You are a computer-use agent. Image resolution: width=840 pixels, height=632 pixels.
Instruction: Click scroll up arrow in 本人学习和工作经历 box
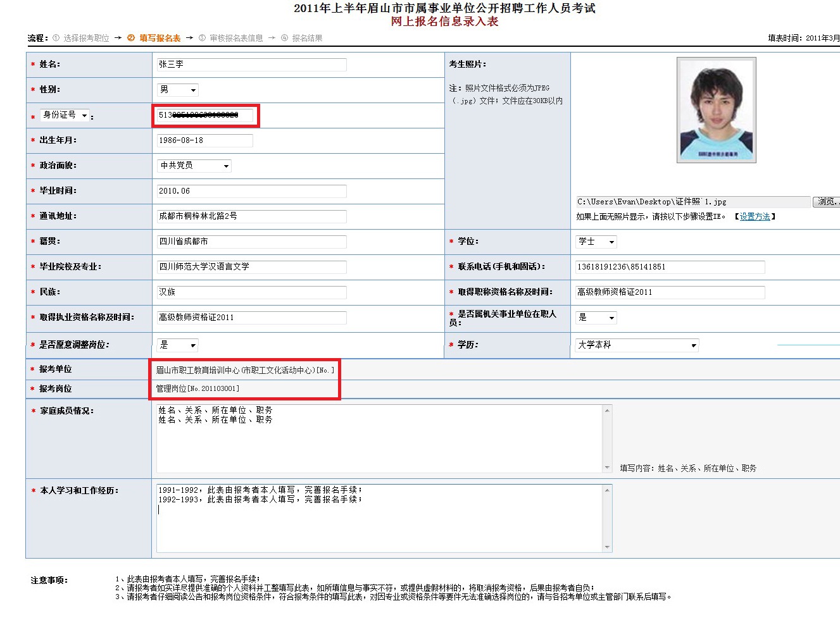click(607, 490)
